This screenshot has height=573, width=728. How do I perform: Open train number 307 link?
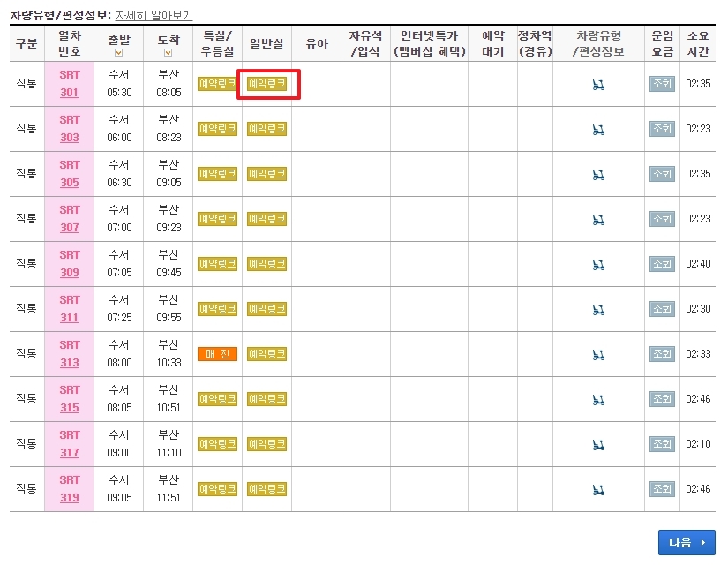coord(69,228)
